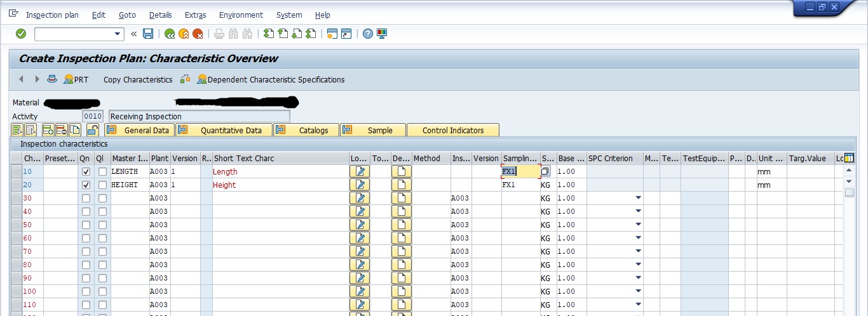
Task: Open the Extras menu
Action: point(195,15)
